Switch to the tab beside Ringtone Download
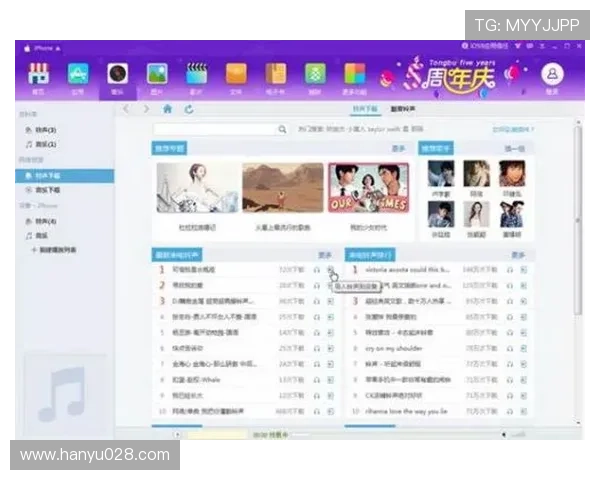This screenshot has width=600, height=480. [403, 109]
